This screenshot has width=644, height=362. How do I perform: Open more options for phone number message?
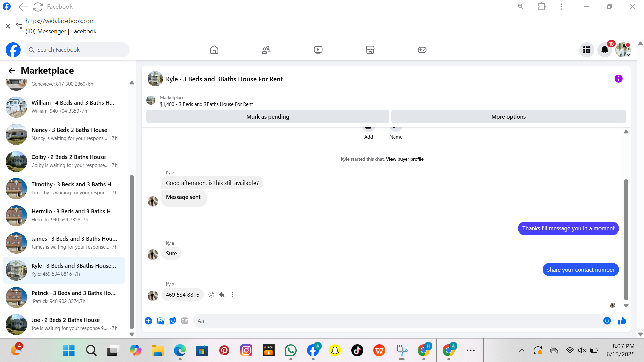[232, 295]
